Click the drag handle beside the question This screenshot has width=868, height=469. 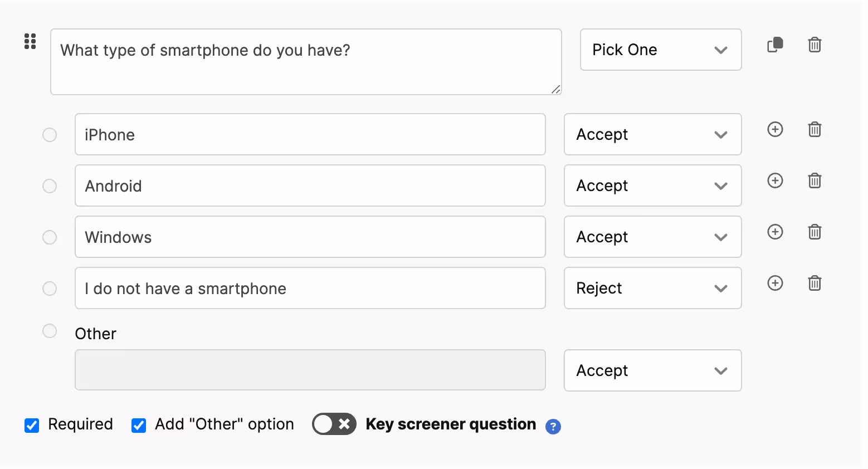point(30,41)
